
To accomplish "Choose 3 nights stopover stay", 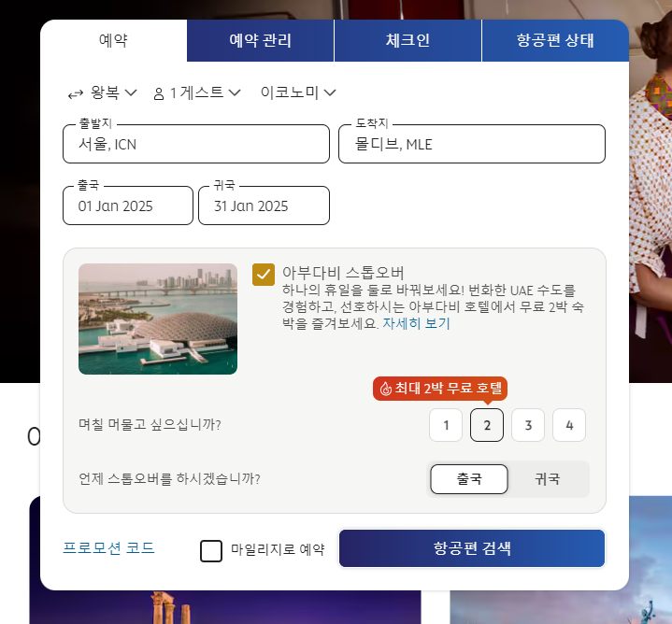I will point(528,425).
